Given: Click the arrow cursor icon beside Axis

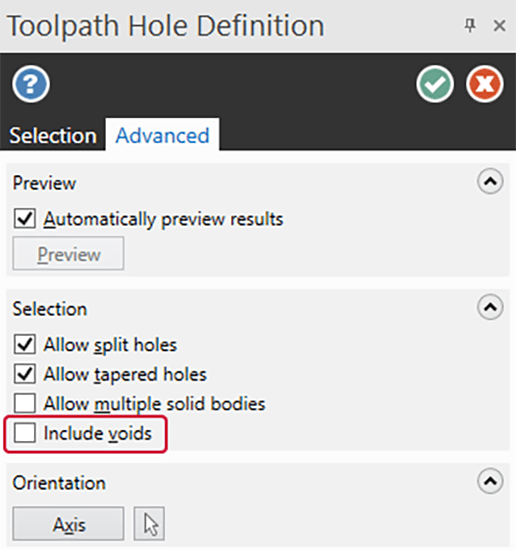Looking at the screenshot, I should pyautogui.click(x=149, y=523).
